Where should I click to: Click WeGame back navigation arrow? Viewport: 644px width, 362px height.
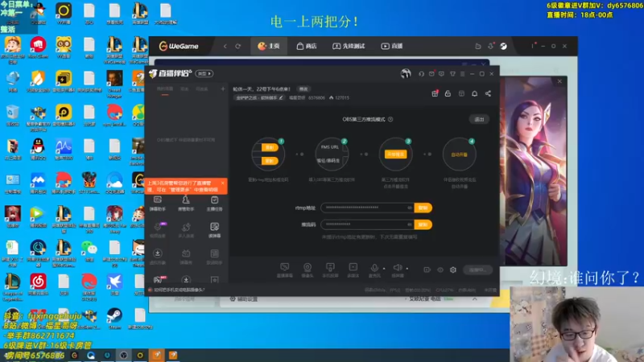[x=225, y=46]
